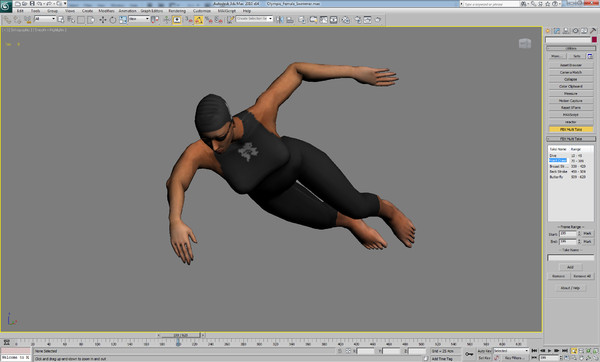Go to start of animation
Image resolution: width=600 pixels, height=362 pixels.
tap(535, 351)
